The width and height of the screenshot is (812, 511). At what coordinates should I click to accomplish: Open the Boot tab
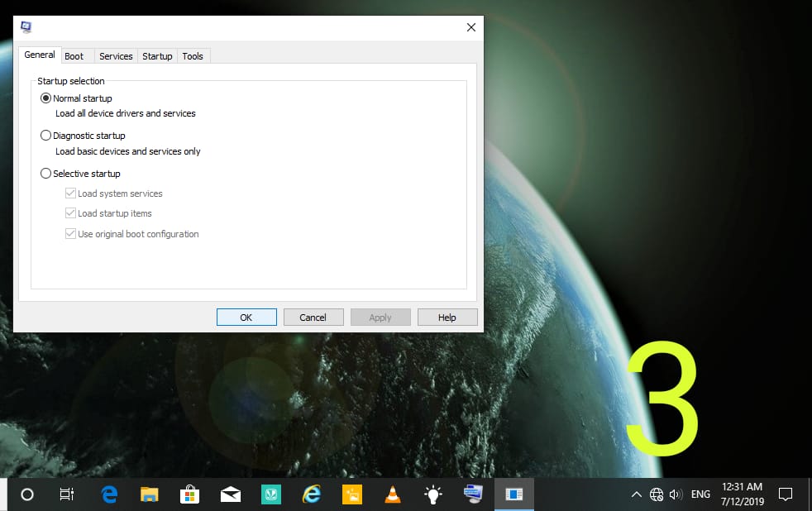[x=74, y=56]
